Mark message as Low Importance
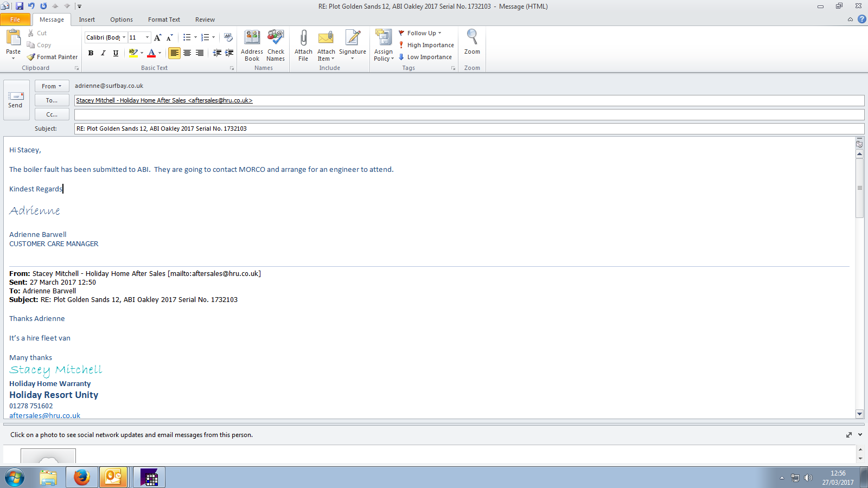This screenshot has height=488, width=868. [x=425, y=57]
